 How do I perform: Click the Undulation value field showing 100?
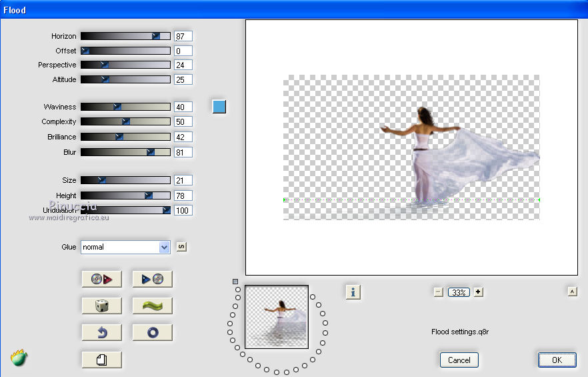[183, 210]
